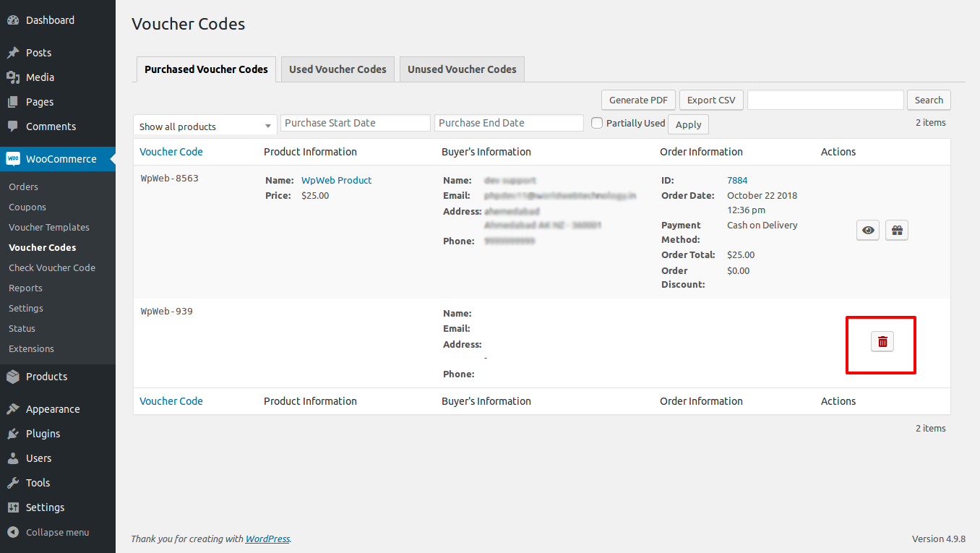Click the Purchase Start Date field
This screenshot has width=980, height=553.
coord(355,123)
